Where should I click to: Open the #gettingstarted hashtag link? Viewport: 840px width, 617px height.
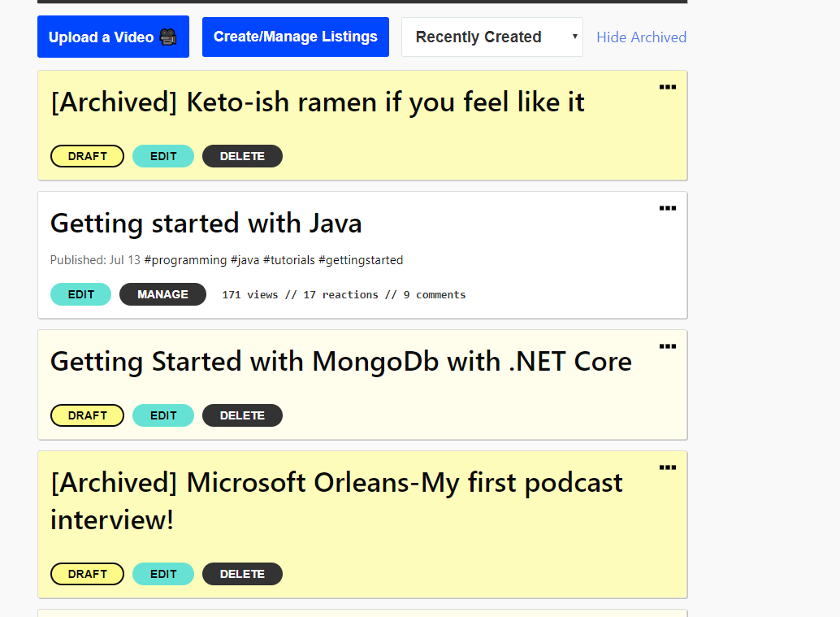363,259
